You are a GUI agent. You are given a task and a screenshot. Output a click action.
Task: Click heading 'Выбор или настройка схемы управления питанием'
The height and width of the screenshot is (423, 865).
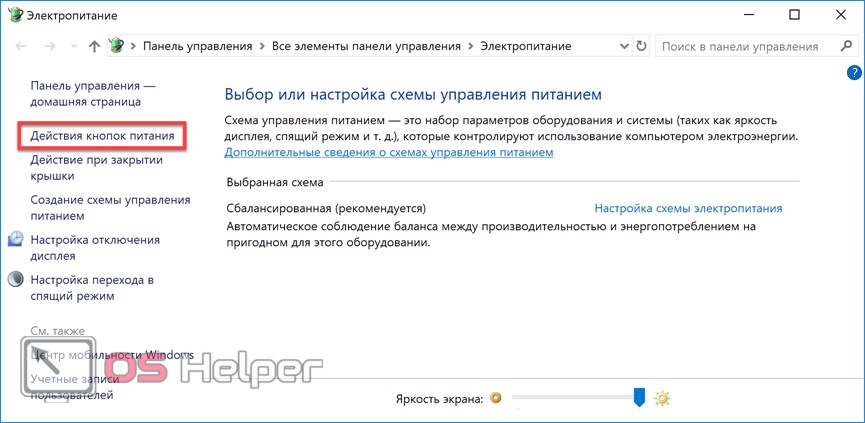pyautogui.click(x=413, y=95)
